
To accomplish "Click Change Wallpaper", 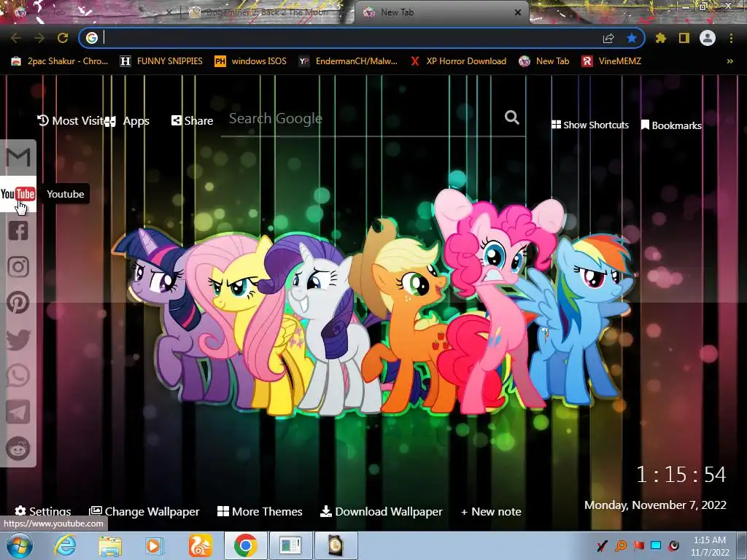I will pos(144,511).
